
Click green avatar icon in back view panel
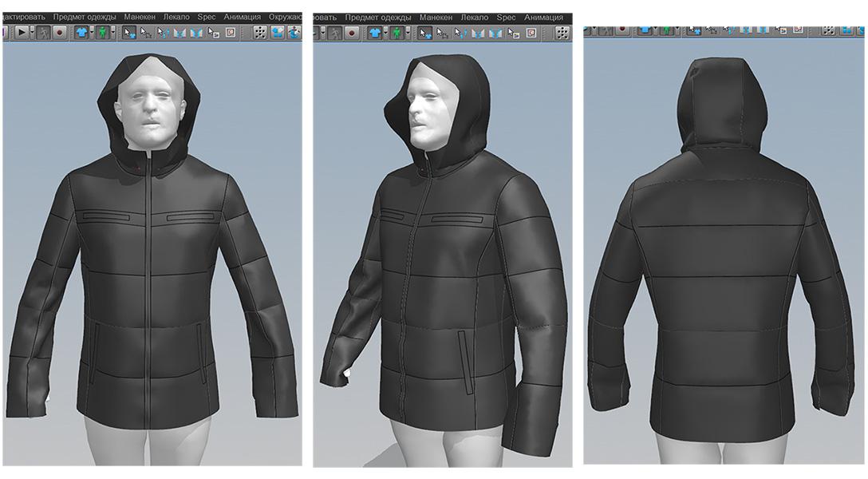(666, 30)
